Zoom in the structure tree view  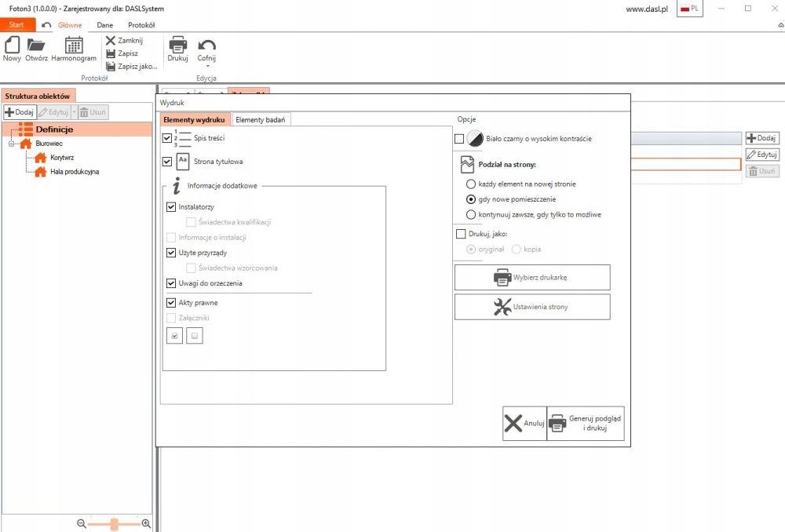(146, 523)
